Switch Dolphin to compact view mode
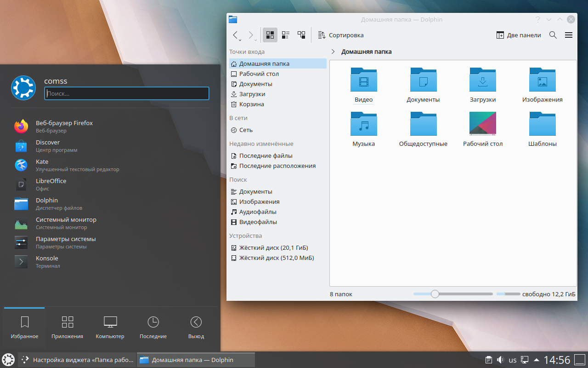The width and height of the screenshot is (588, 368). pyautogui.click(x=286, y=35)
